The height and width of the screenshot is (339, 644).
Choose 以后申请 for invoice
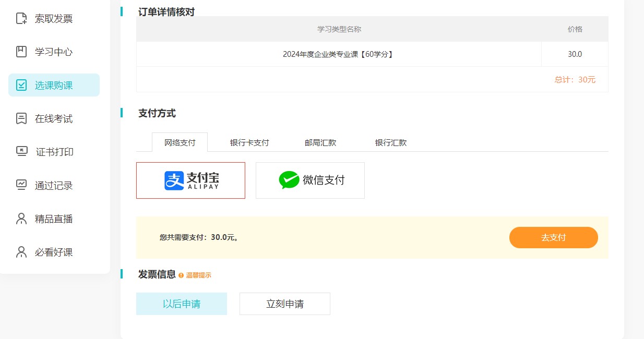point(182,304)
